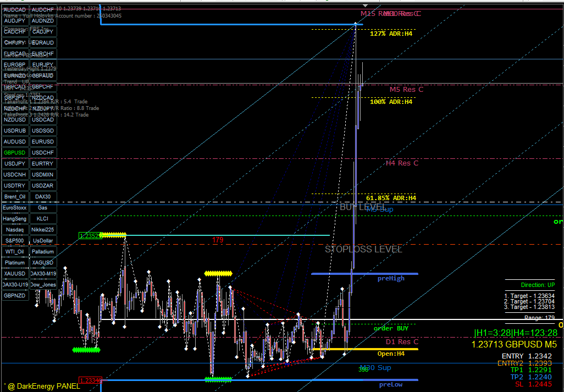This screenshot has height=392, width=564.
Task: Select the AUDUSD symbol button
Action: click(x=15, y=142)
